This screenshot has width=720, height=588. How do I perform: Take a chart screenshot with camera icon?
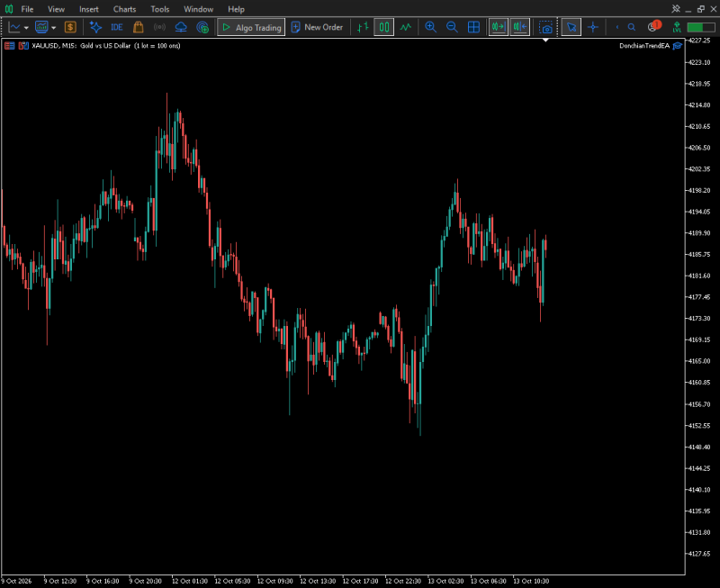click(x=545, y=27)
